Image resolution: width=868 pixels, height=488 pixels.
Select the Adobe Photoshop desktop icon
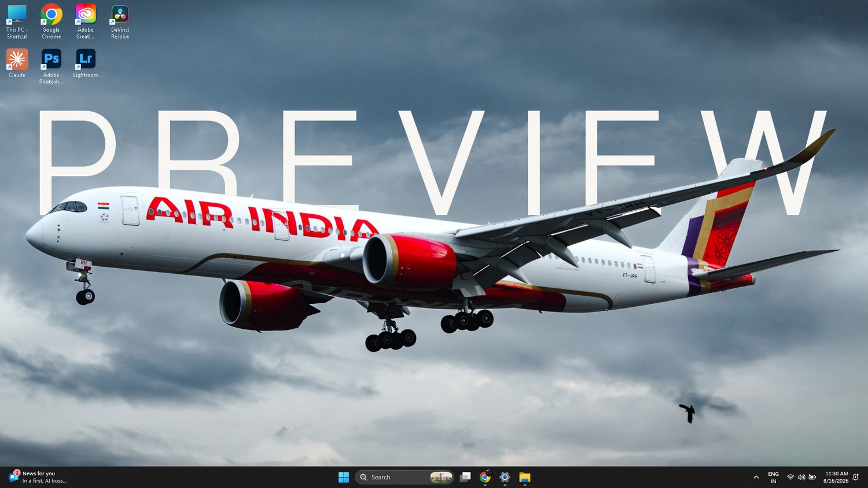(51, 67)
